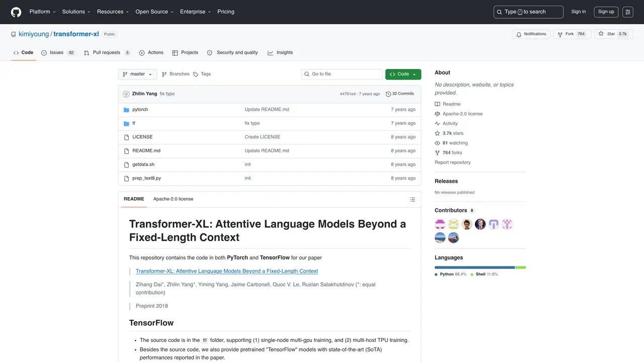Image resolution: width=644 pixels, height=362 pixels.
Task: Open Zhilin Yang author link
Action: click(144, 94)
